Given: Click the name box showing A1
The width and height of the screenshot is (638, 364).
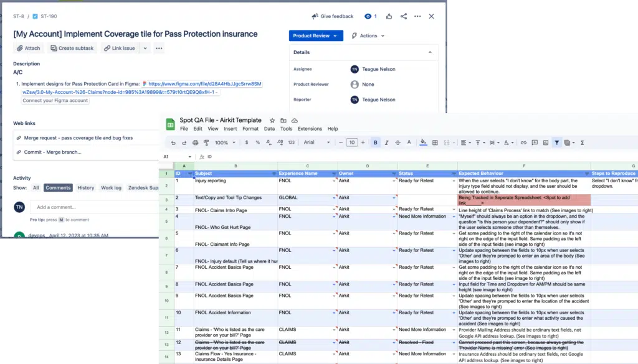Looking at the screenshot, I should tap(178, 156).
